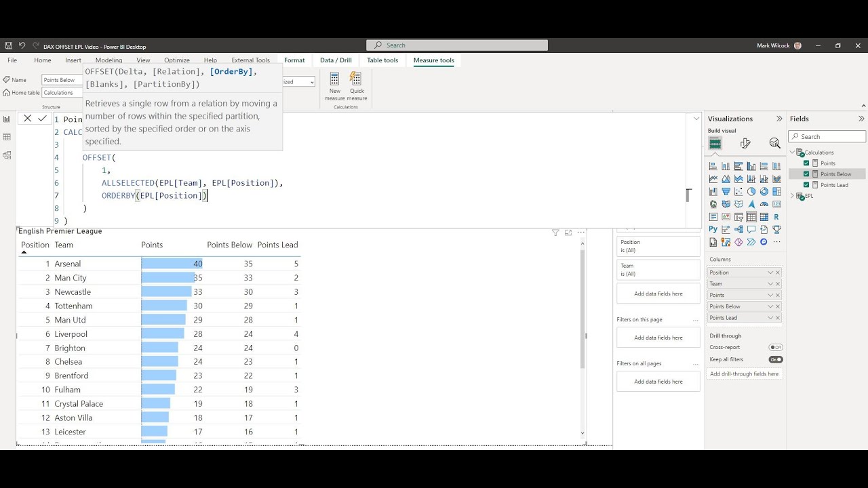Viewport: 868px width, 488px height.
Task: Choose the Q&A speech bubble visual
Action: (751, 230)
